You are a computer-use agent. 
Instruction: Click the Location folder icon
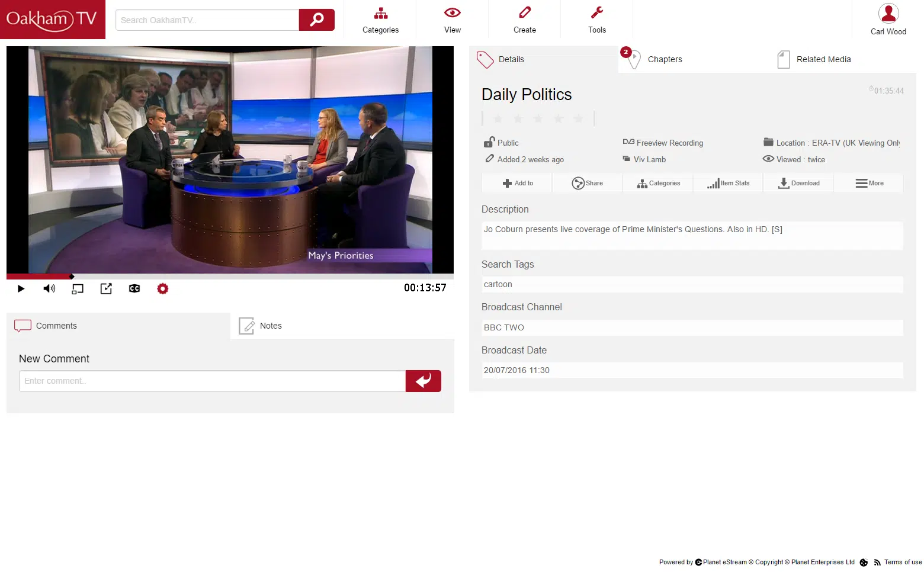click(x=768, y=142)
